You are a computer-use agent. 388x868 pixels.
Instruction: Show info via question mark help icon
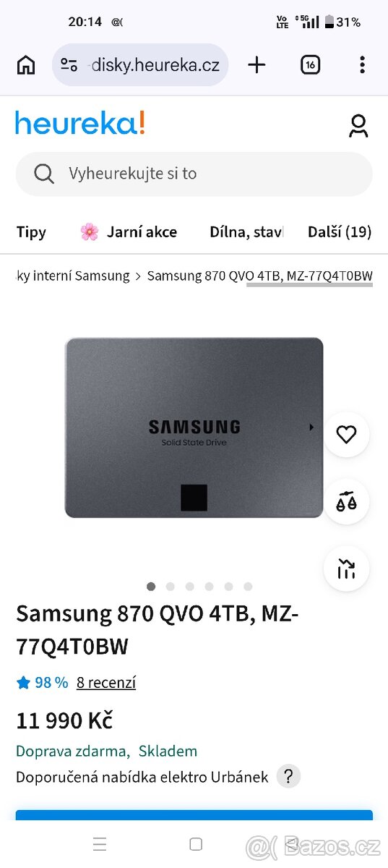click(288, 777)
